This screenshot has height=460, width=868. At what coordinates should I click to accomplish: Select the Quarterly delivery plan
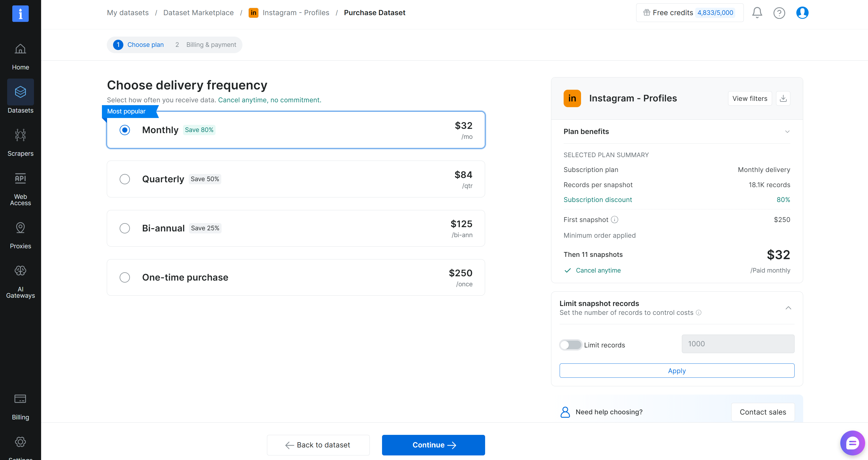coord(296,179)
